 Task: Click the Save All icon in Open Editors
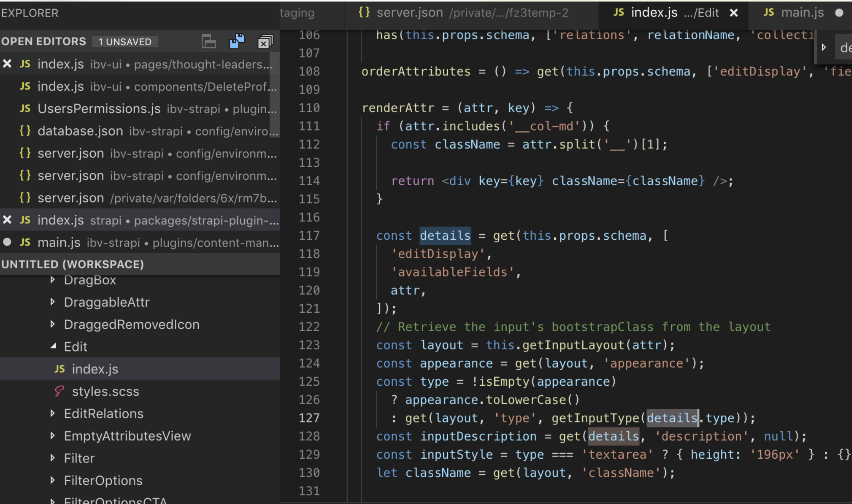tap(237, 41)
